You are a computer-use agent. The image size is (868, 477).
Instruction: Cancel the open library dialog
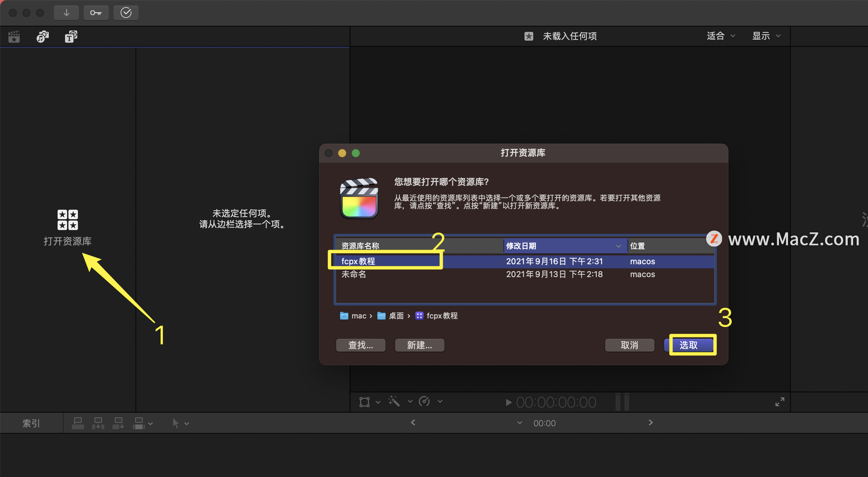[630, 345]
